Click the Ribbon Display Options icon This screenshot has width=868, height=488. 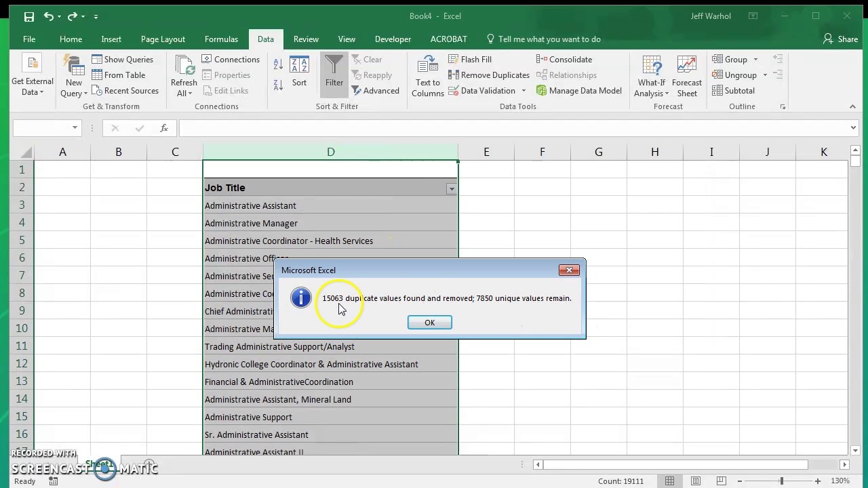753,16
